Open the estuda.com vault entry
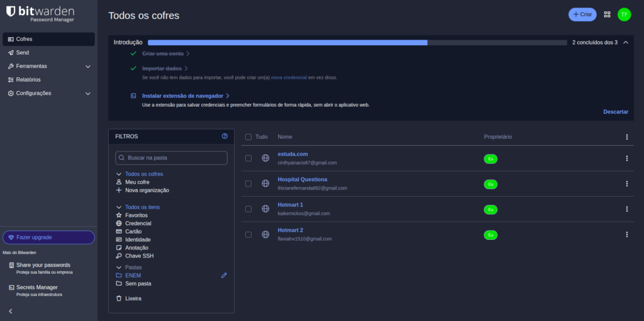 [292, 154]
